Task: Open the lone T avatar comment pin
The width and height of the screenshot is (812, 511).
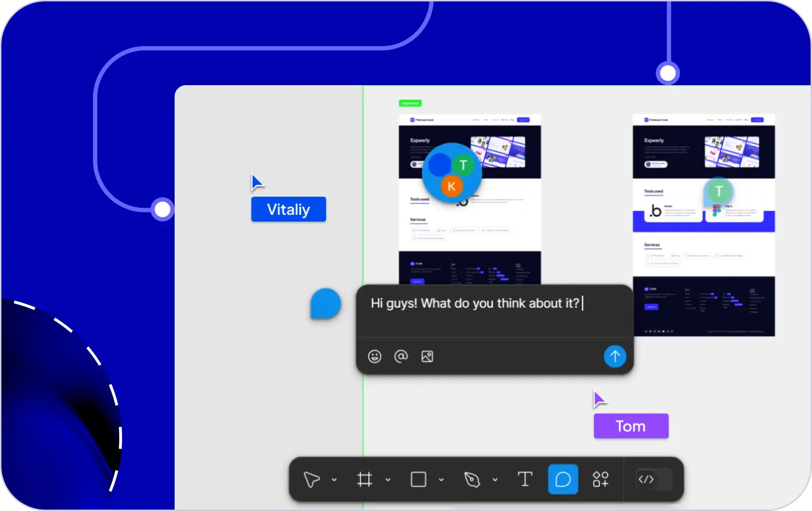Action: (x=718, y=192)
